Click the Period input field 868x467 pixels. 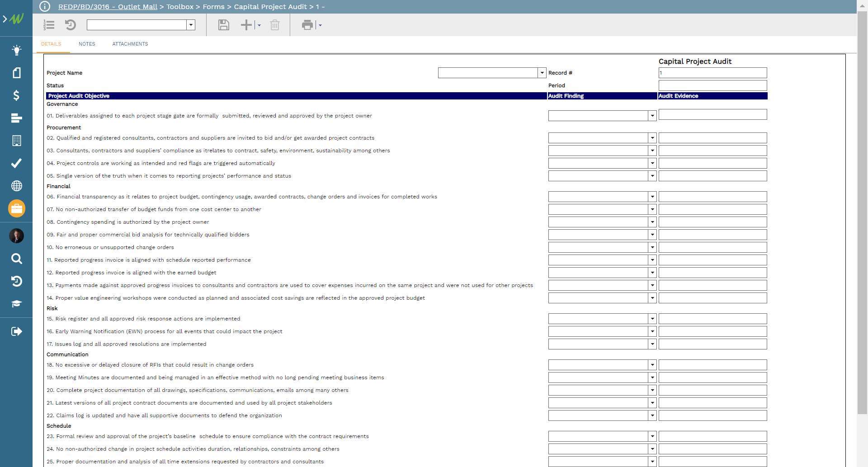pos(712,85)
